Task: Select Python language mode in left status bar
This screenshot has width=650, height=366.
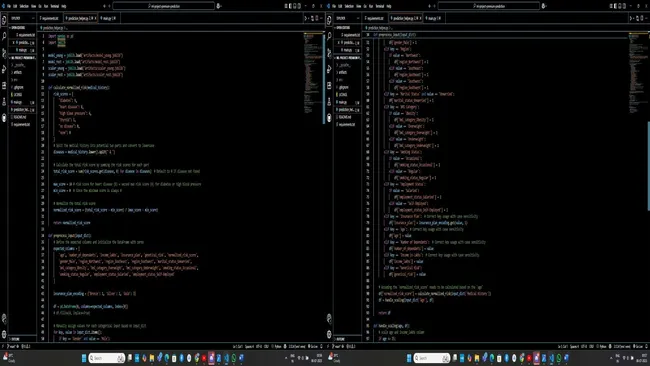Action: click(x=278, y=346)
